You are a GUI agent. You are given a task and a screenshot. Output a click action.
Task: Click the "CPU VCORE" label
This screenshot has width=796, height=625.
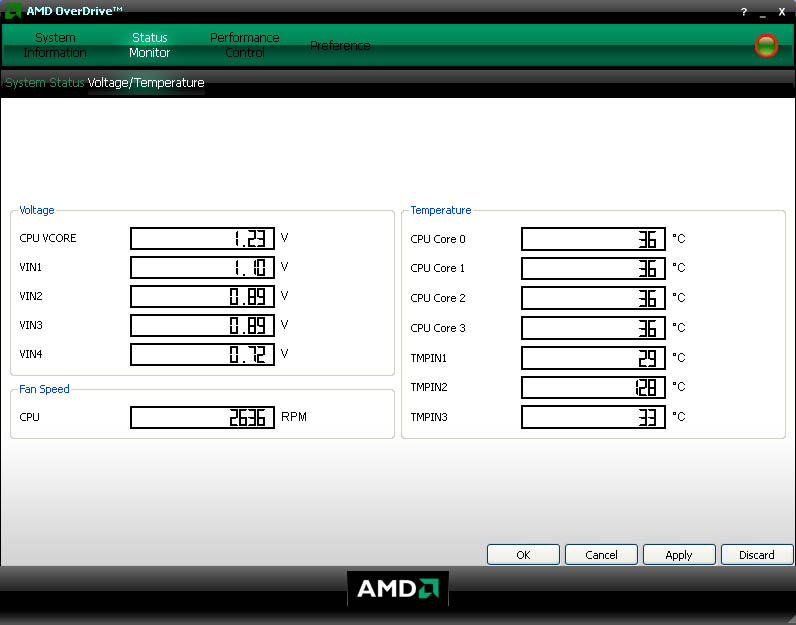(48, 238)
